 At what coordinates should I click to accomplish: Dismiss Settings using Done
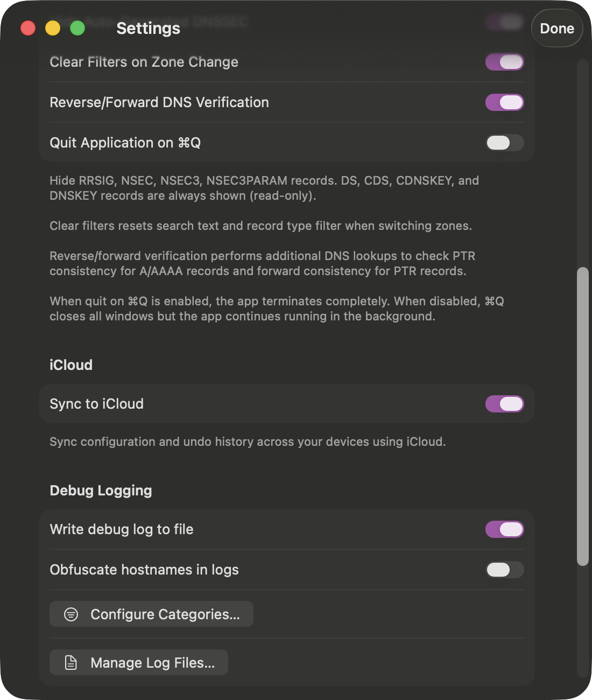point(557,28)
